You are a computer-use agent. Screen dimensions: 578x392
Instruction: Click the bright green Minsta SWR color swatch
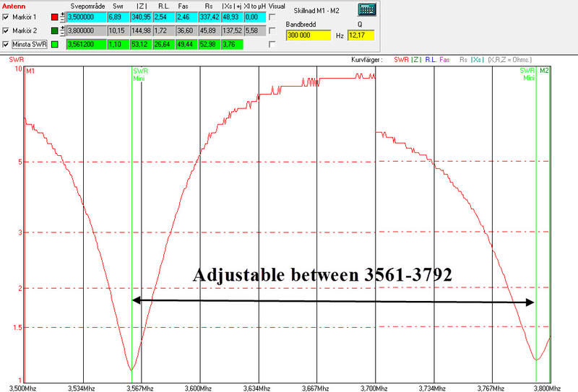pyautogui.click(x=55, y=44)
